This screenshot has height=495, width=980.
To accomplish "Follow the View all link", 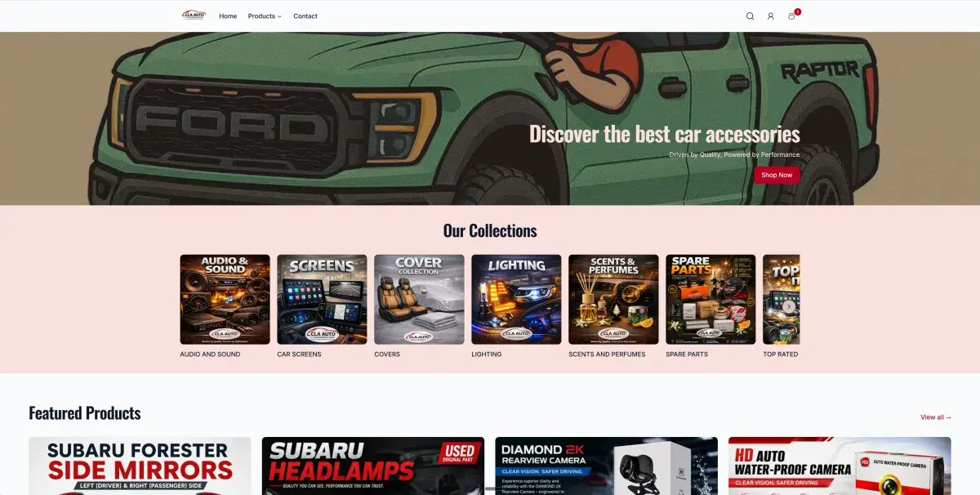I will (x=936, y=417).
